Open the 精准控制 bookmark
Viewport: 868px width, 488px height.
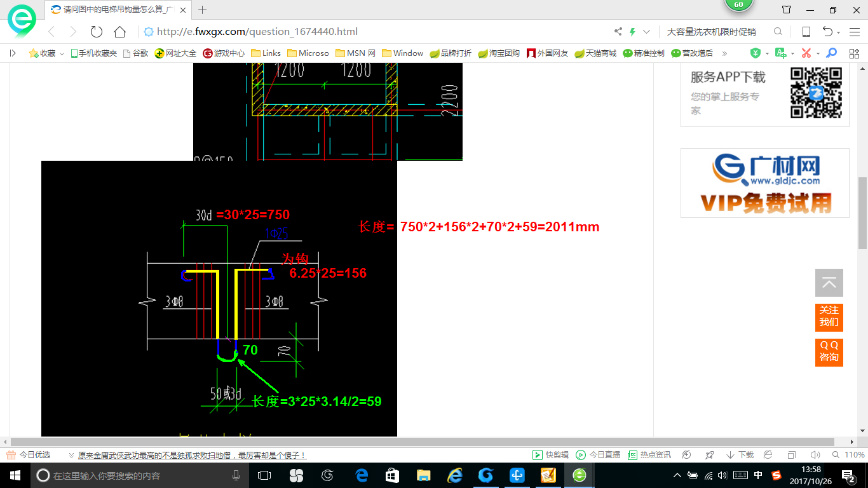click(644, 53)
